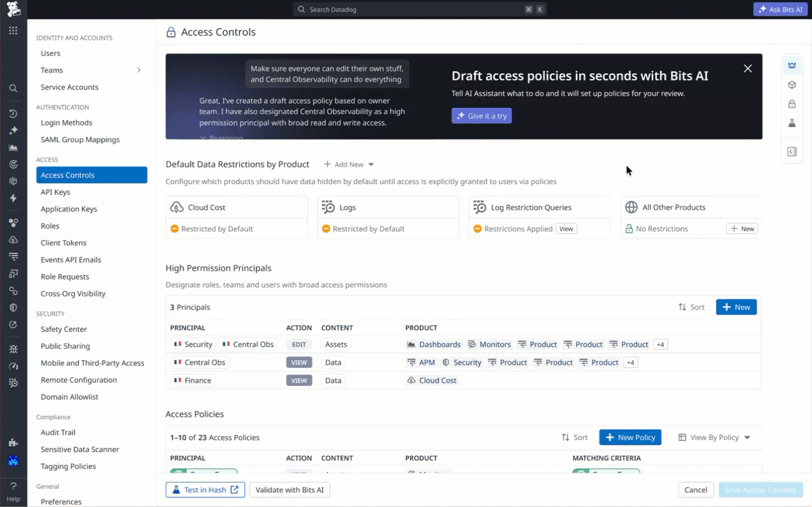Click the lock icon in right panel
This screenshot has width=812, height=507.
[x=792, y=104]
